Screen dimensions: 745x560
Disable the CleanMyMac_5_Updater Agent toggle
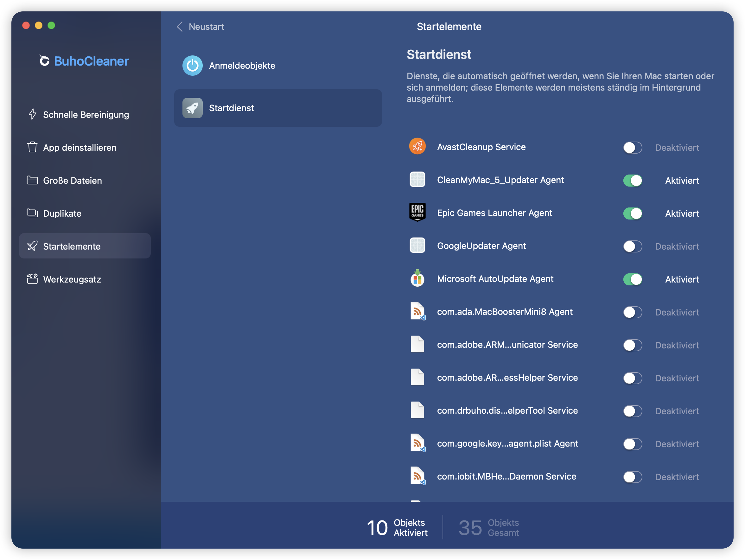(x=633, y=181)
